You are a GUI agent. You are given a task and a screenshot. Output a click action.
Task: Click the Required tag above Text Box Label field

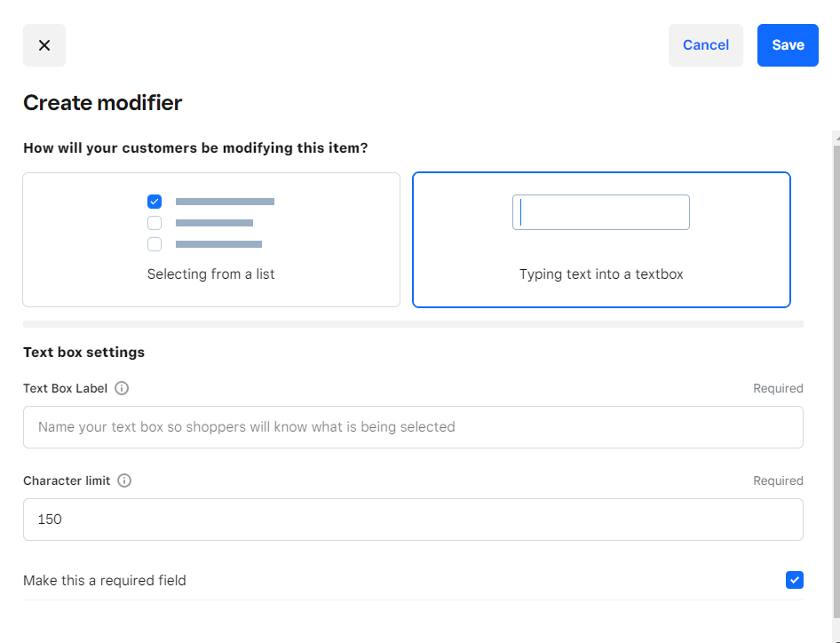(778, 388)
